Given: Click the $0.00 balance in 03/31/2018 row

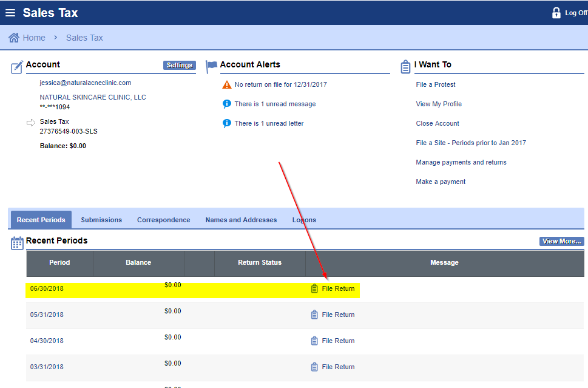Looking at the screenshot, I should [x=173, y=363].
